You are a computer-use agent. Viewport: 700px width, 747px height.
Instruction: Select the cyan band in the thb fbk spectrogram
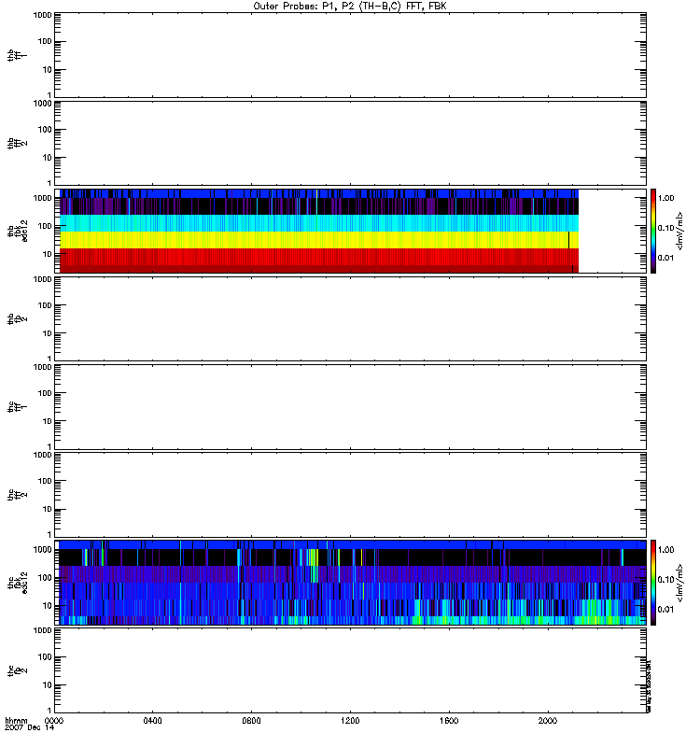319,223
